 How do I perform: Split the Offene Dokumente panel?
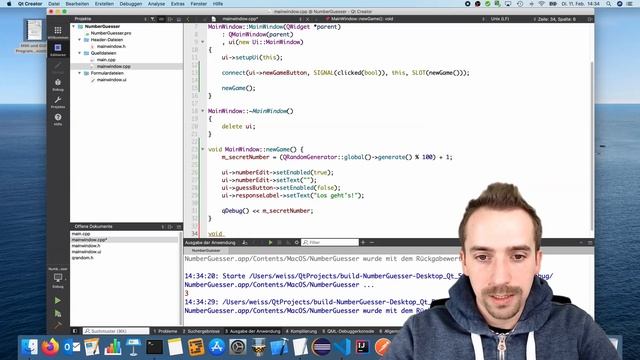(170, 227)
